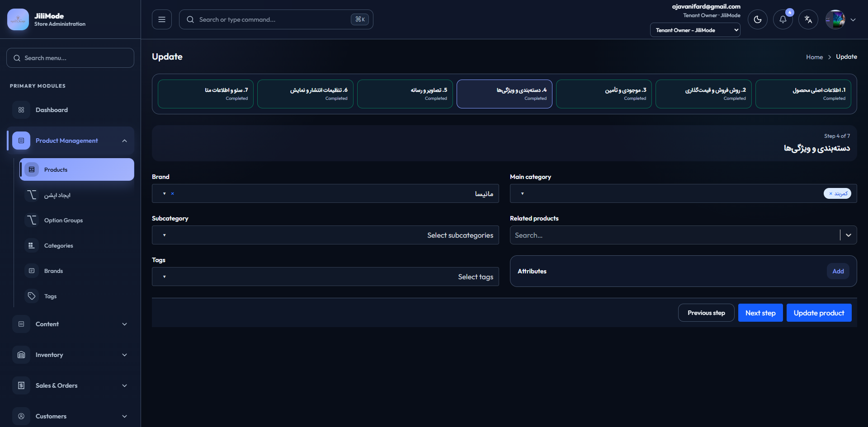Click the Sales & Orders icon

(x=21, y=385)
